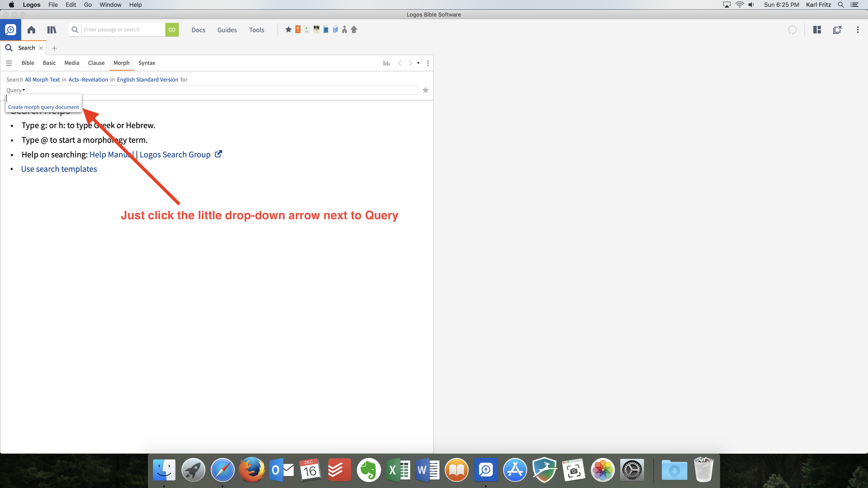The image size is (868, 488).
Task: Click the Enter passage or search field
Action: tap(123, 30)
